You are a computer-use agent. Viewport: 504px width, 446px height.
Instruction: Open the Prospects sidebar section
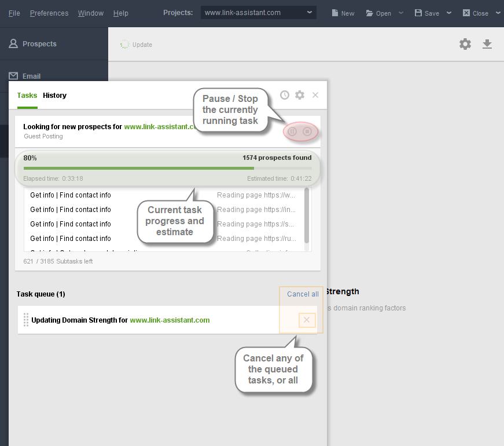point(39,44)
